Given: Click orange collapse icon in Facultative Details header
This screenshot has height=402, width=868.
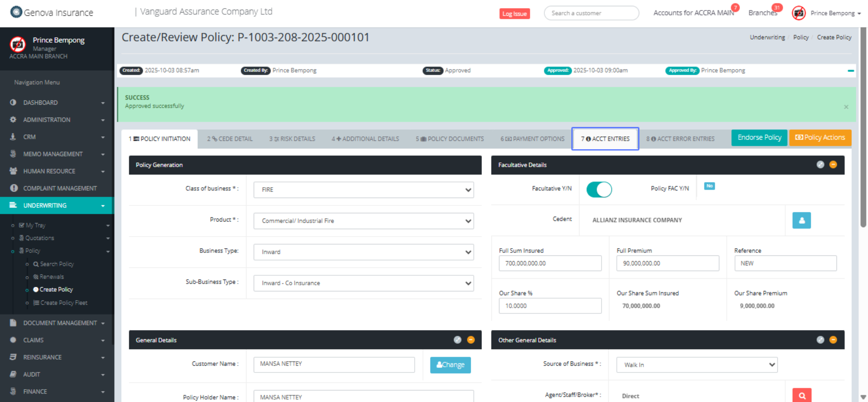Looking at the screenshot, I should (833, 165).
